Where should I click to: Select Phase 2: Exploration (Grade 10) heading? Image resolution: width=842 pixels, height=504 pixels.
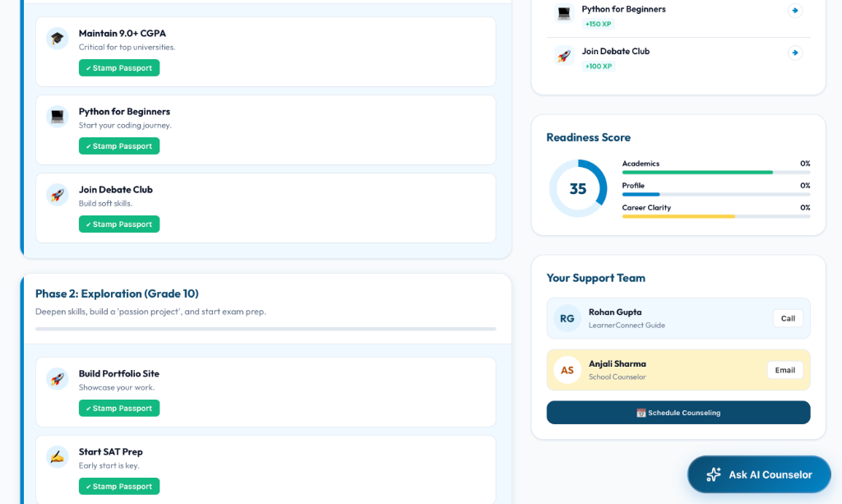[x=117, y=294]
